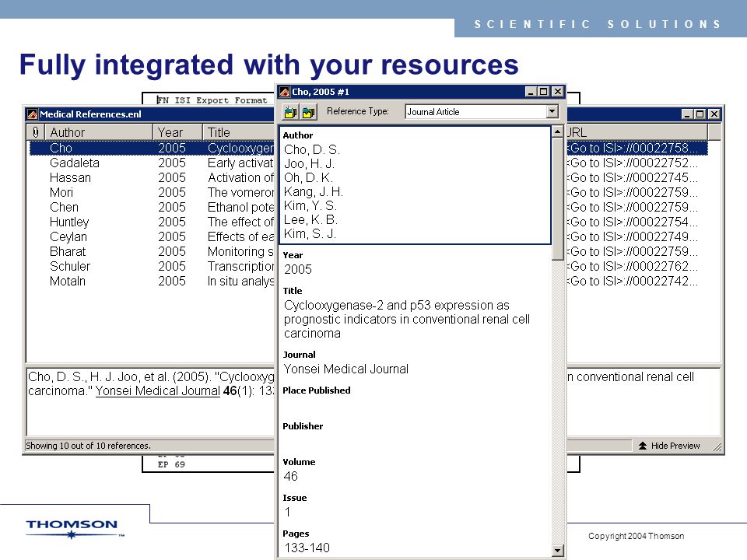Sort by the paperclip attachment column
This screenshot has width=747, height=560.
(35, 132)
